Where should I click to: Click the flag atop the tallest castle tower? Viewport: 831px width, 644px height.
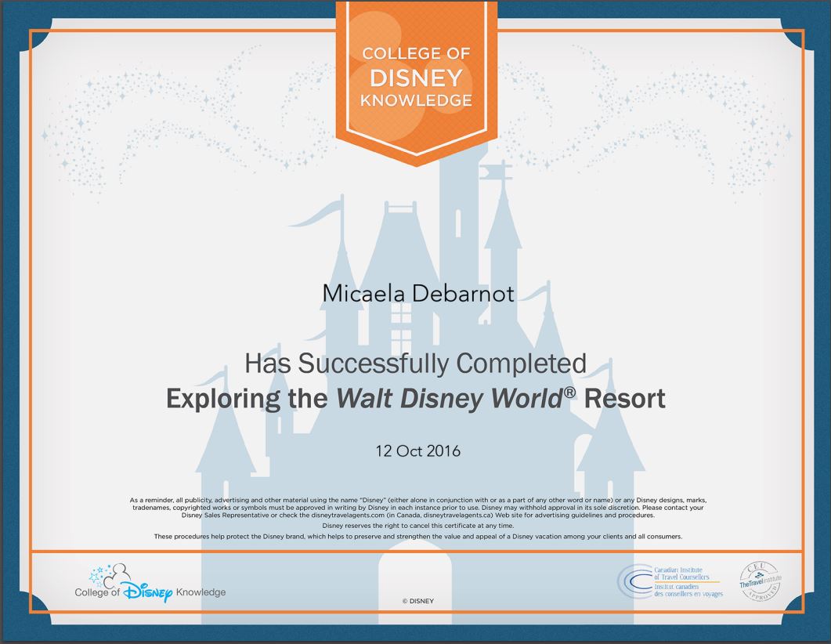[x=493, y=172]
